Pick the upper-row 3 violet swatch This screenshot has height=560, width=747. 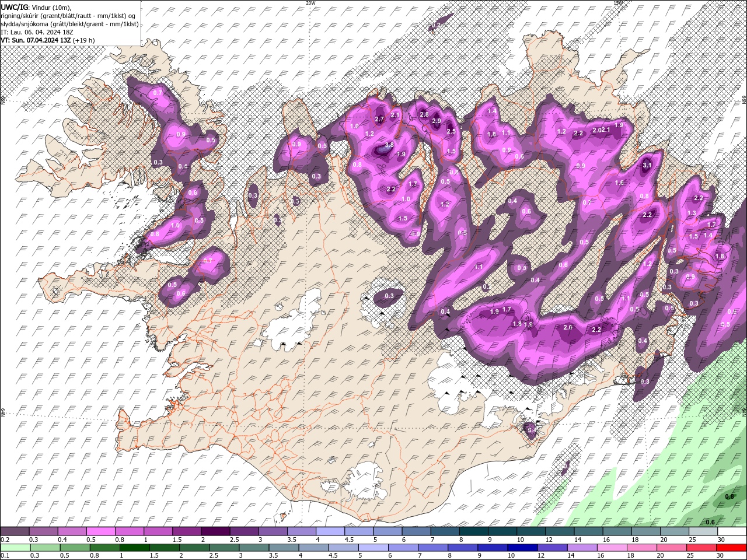273,531
